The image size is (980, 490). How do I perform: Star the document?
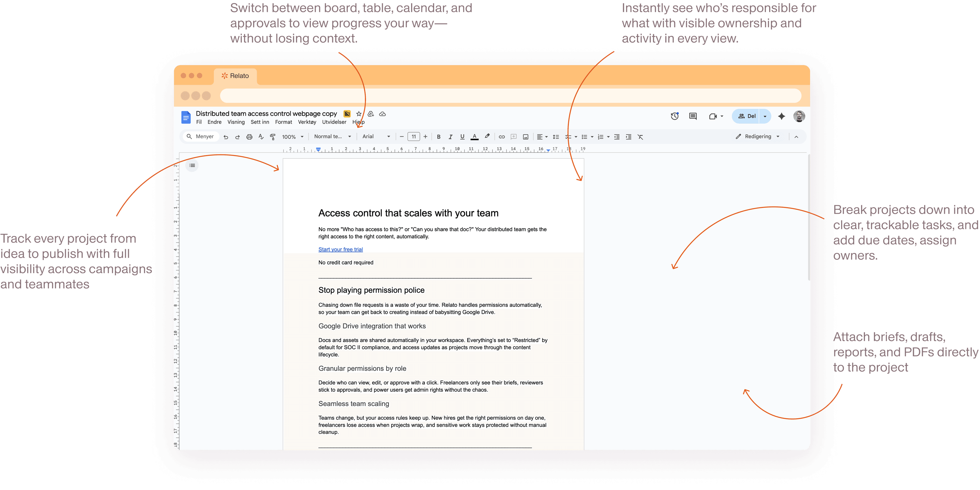pos(359,114)
